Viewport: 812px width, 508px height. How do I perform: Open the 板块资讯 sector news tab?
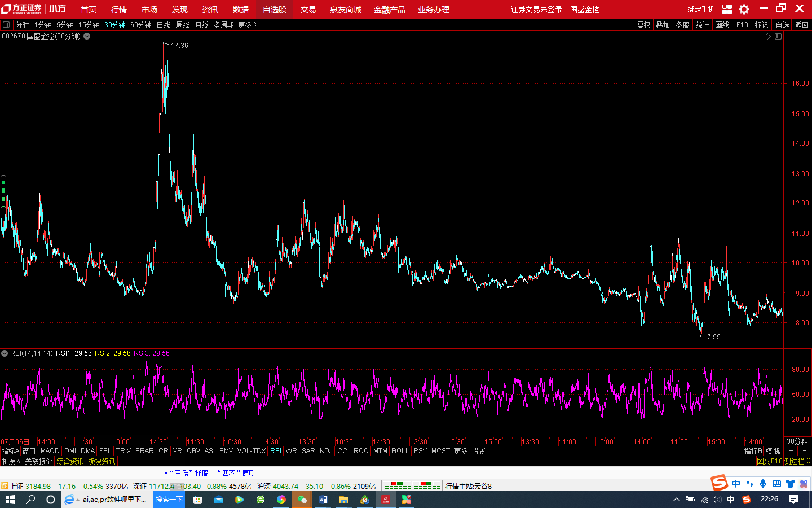102,461
